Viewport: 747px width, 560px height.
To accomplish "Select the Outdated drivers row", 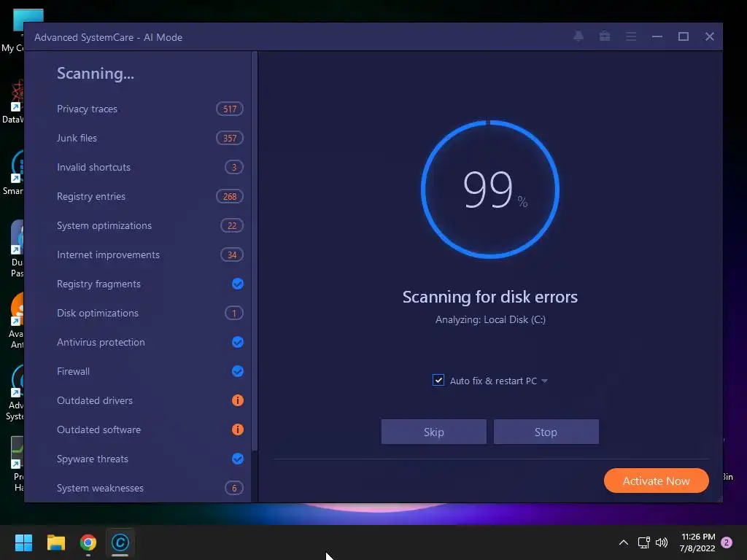I will pyautogui.click(x=150, y=400).
